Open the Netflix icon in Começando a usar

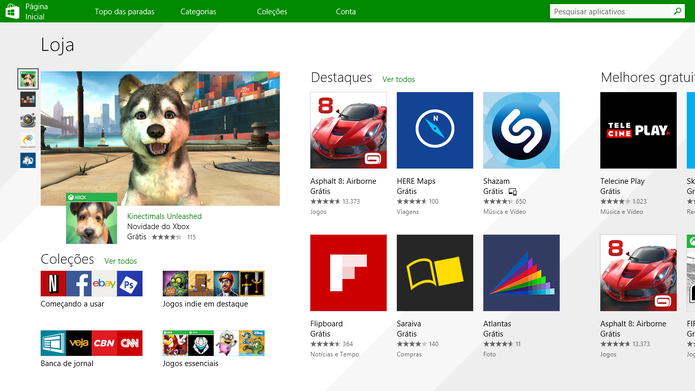[53, 283]
